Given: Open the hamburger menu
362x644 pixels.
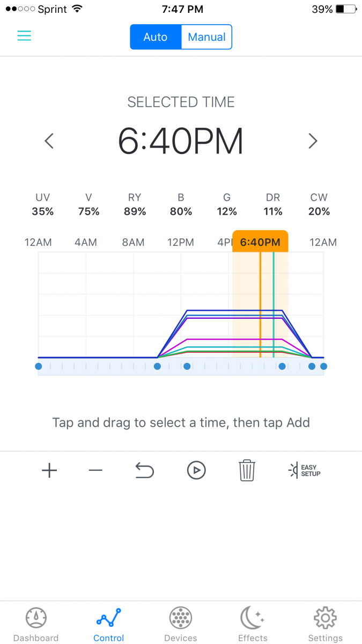Looking at the screenshot, I should click(24, 35).
